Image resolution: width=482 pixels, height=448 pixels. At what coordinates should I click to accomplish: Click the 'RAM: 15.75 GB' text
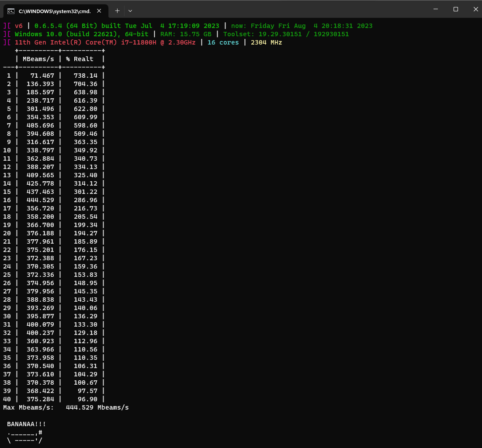[186, 34]
